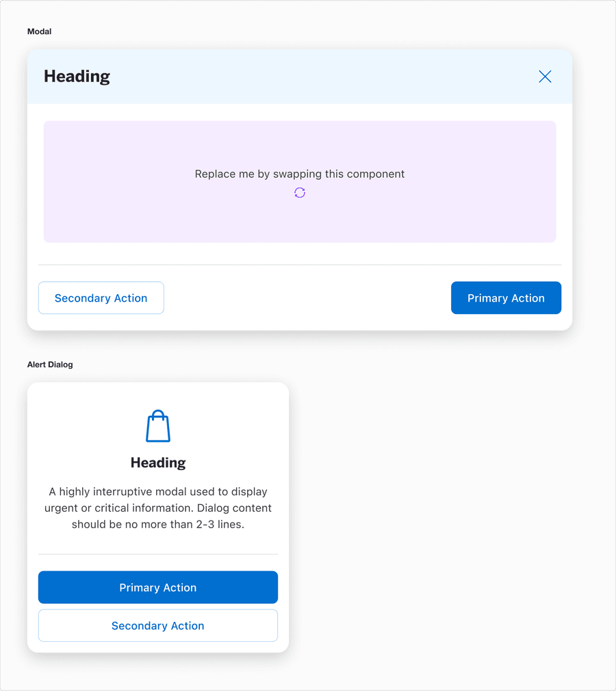Click the X dismiss icon in the modal header
Screen dimensions: 616x691
(x=545, y=76)
